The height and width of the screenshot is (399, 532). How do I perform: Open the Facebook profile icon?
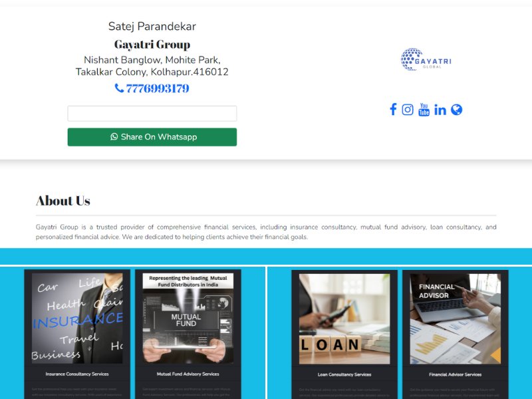point(393,110)
